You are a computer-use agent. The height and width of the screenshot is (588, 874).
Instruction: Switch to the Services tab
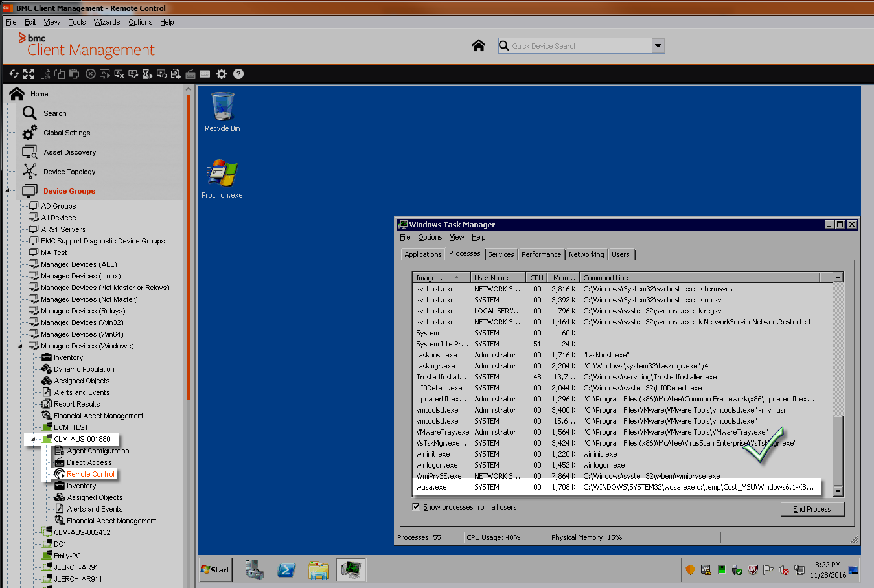tap(501, 254)
